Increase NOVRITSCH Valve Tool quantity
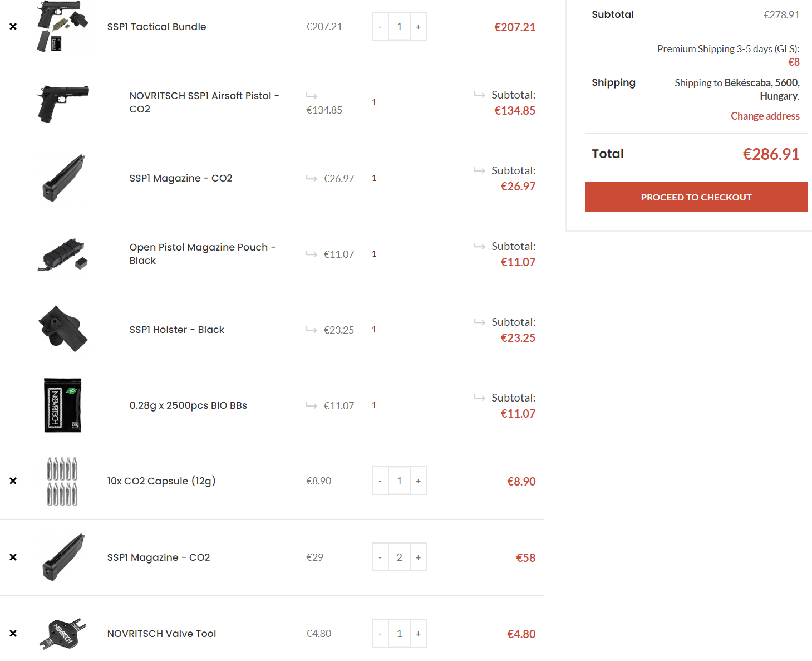 click(x=419, y=634)
